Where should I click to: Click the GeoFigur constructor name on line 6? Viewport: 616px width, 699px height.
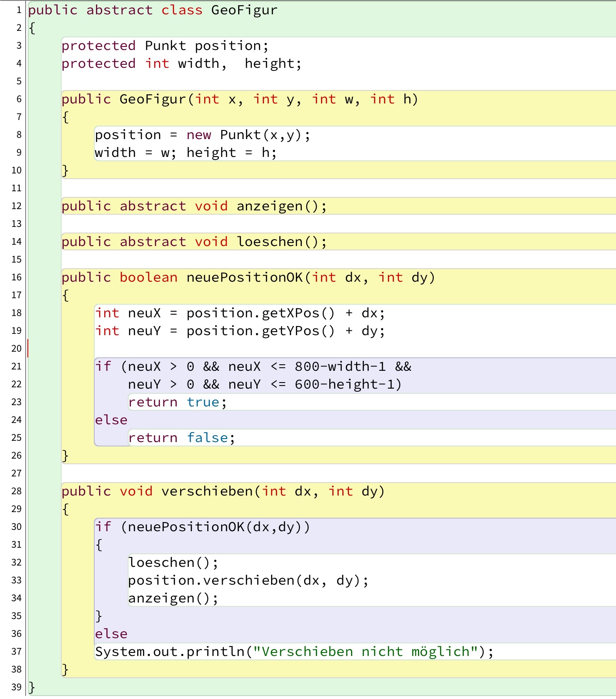pos(153,99)
